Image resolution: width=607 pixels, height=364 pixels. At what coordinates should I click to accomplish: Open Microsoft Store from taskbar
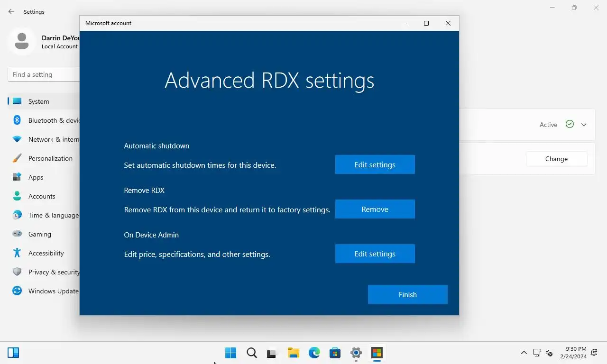[x=335, y=353]
